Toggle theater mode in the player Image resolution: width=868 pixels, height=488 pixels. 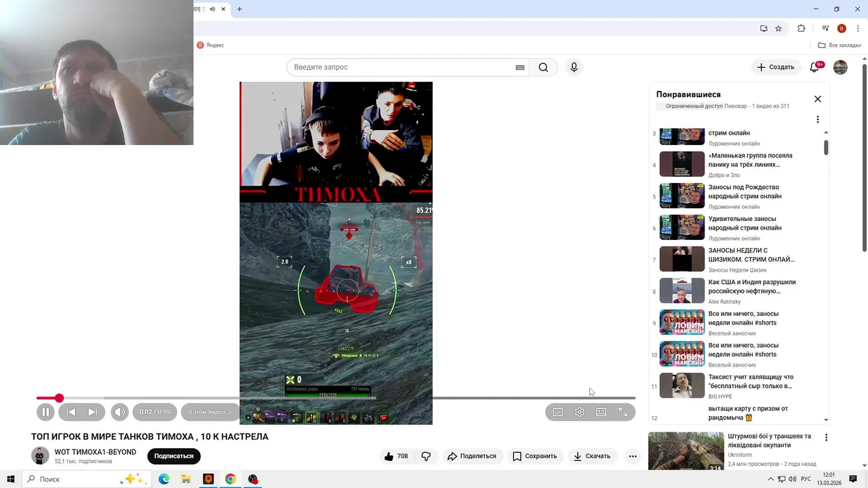pos(601,412)
